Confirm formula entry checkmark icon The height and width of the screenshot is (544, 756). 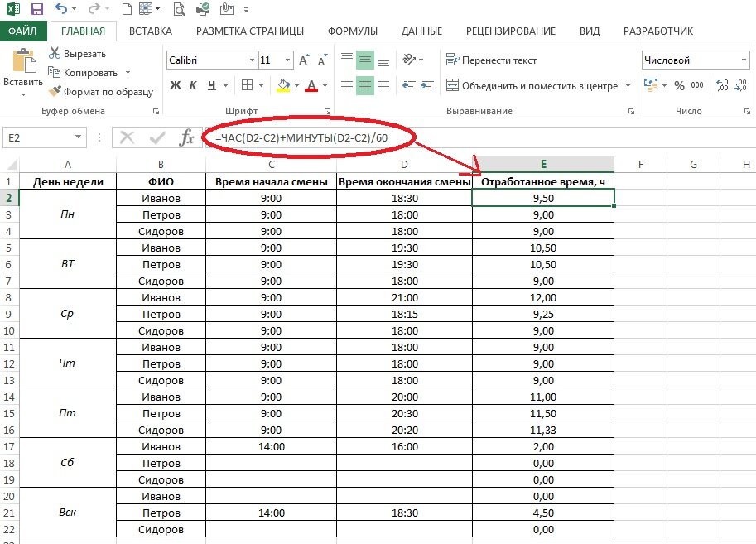157,138
